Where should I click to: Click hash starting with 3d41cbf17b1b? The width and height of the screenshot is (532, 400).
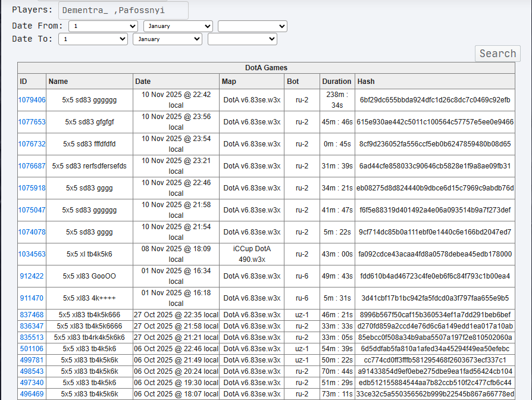pos(435,298)
